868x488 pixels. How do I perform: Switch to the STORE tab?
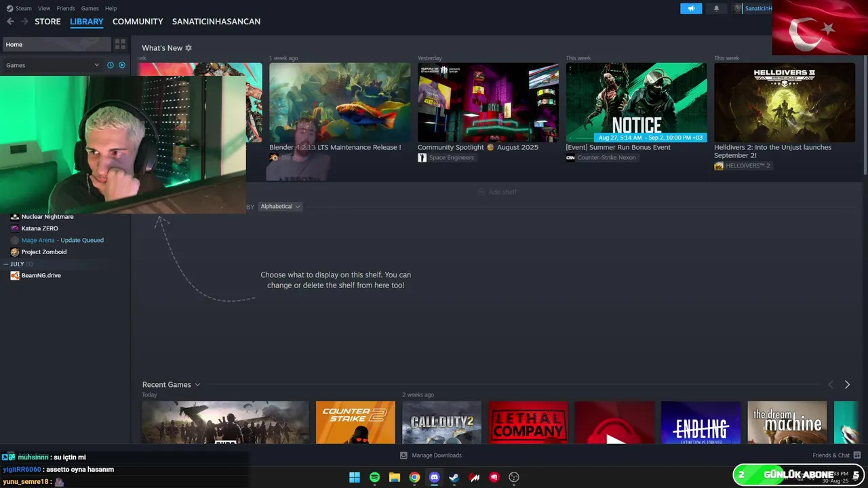pos(48,22)
